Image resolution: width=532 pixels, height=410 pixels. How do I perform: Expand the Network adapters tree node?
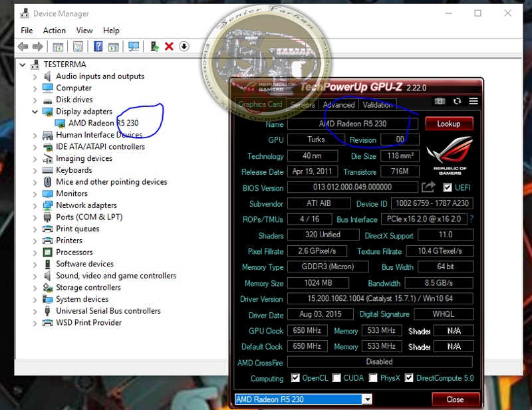(35, 205)
